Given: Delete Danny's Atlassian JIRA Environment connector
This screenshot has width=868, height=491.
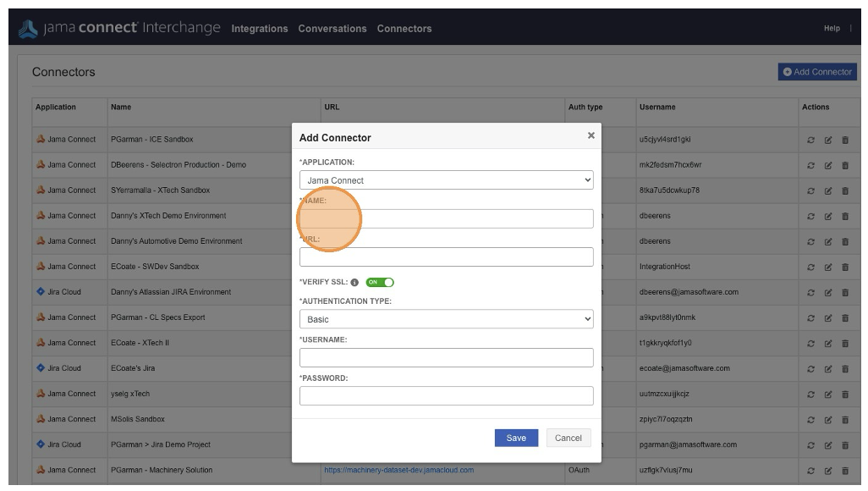Looking at the screenshot, I should [x=845, y=293].
